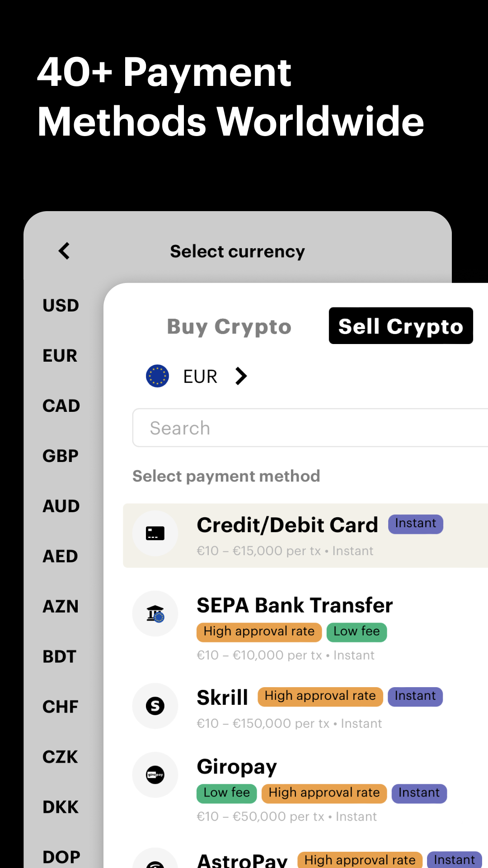Select the Giropay payment method title

[x=237, y=767]
